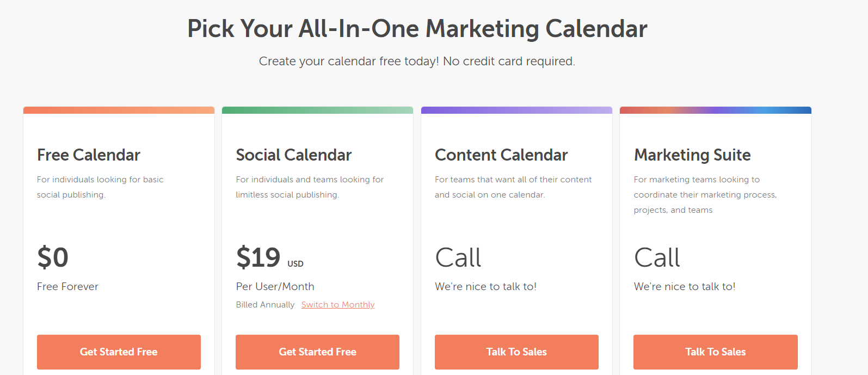
Task: Click the Free Forever text
Action: click(x=67, y=287)
